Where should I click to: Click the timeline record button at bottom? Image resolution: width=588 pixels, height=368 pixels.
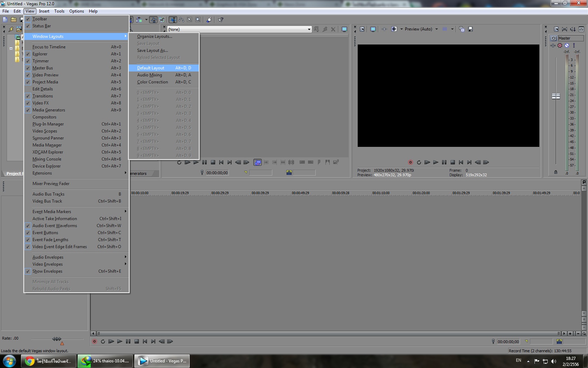click(94, 341)
